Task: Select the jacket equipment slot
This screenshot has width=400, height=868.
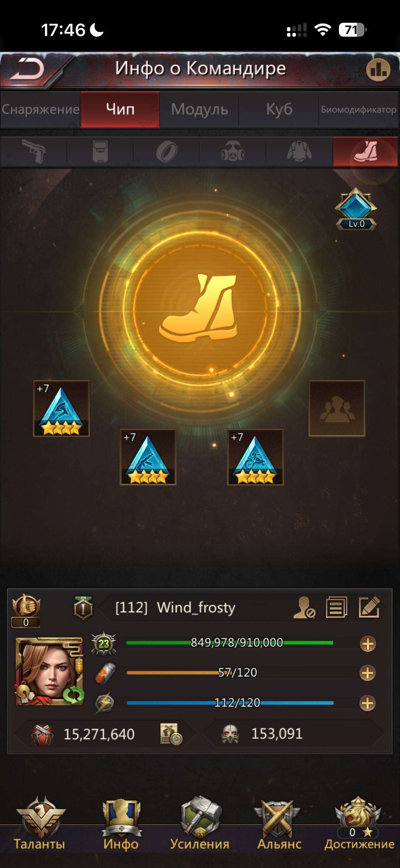Action: click(299, 151)
